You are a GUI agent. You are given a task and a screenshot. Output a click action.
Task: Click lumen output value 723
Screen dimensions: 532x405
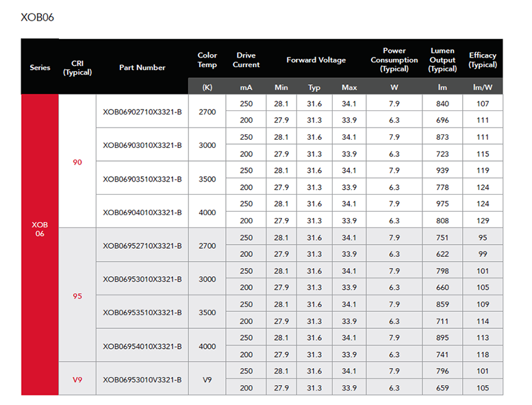442,154
